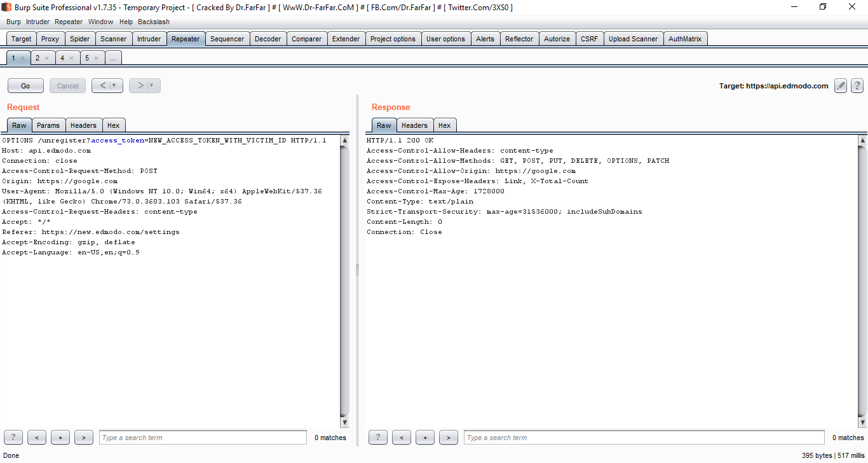
Task: Switch to the User options tab
Action: pyautogui.click(x=445, y=39)
